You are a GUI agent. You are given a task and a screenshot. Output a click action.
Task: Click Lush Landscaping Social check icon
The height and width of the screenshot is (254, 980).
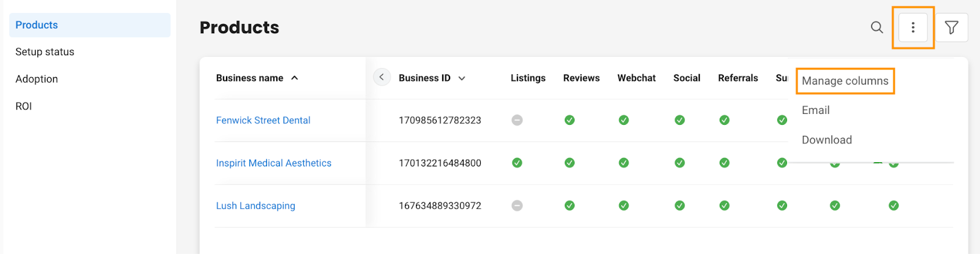(680, 206)
